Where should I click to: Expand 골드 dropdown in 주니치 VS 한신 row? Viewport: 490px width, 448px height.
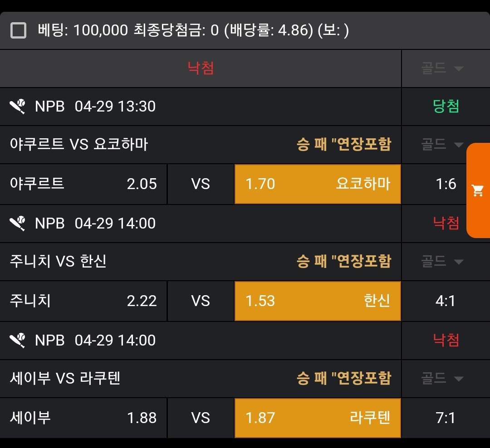coord(442,262)
